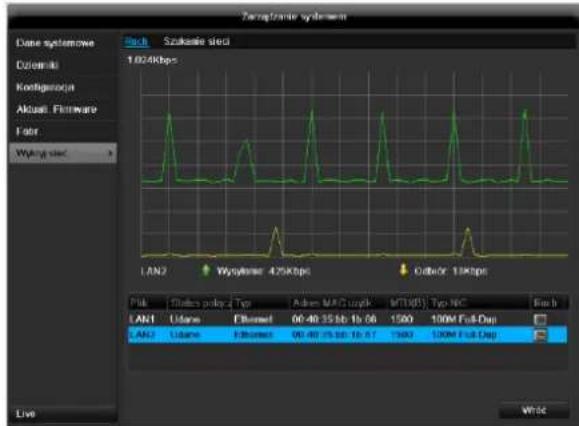Go to Konfiguracja in the sidebar
579x426 pixels.
[45, 87]
